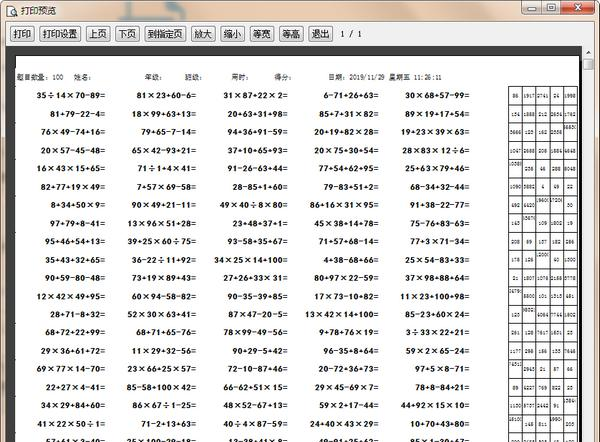Click the 题目数量: 100 header text

click(40, 77)
